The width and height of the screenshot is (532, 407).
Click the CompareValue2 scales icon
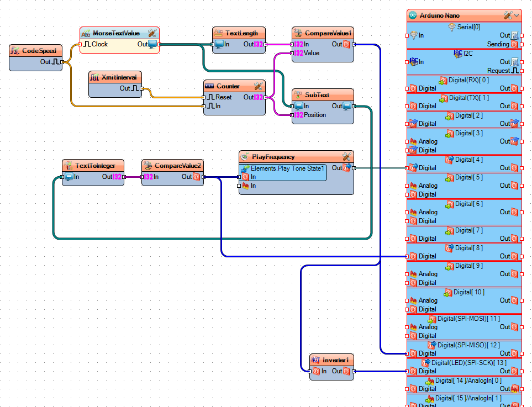coord(148,166)
